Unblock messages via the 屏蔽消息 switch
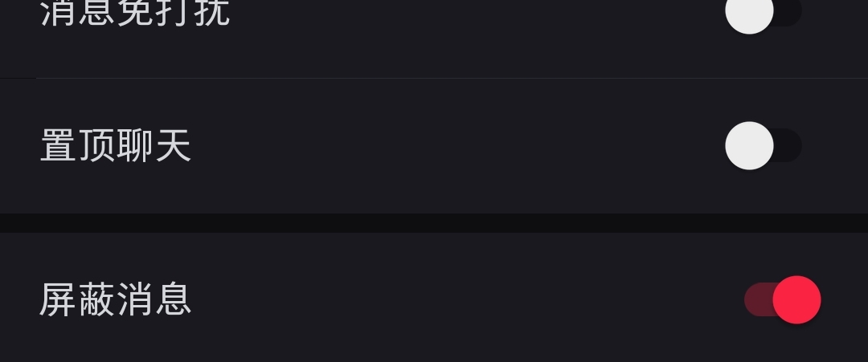868x362 pixels. pyautogui.click(x=782, y=300)
